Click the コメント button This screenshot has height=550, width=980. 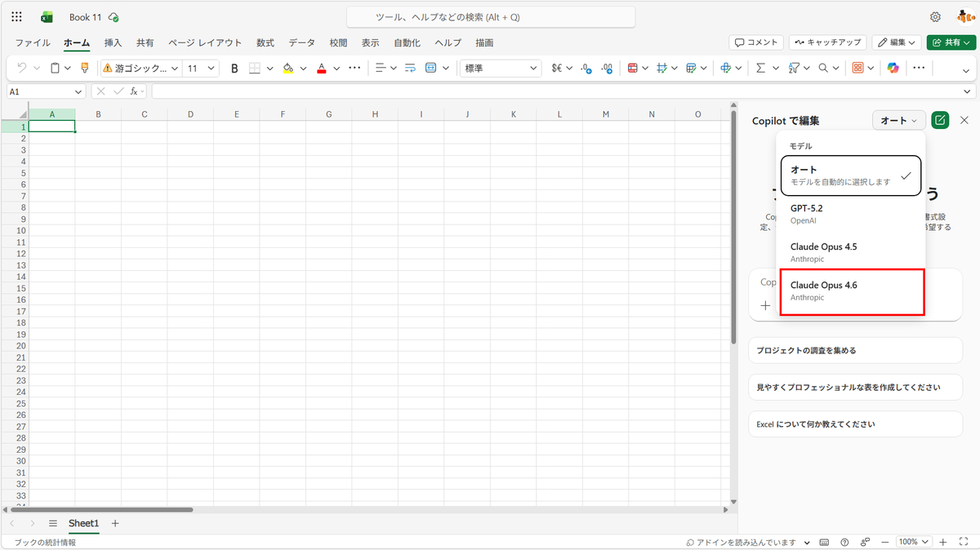(x=756, y=42)
